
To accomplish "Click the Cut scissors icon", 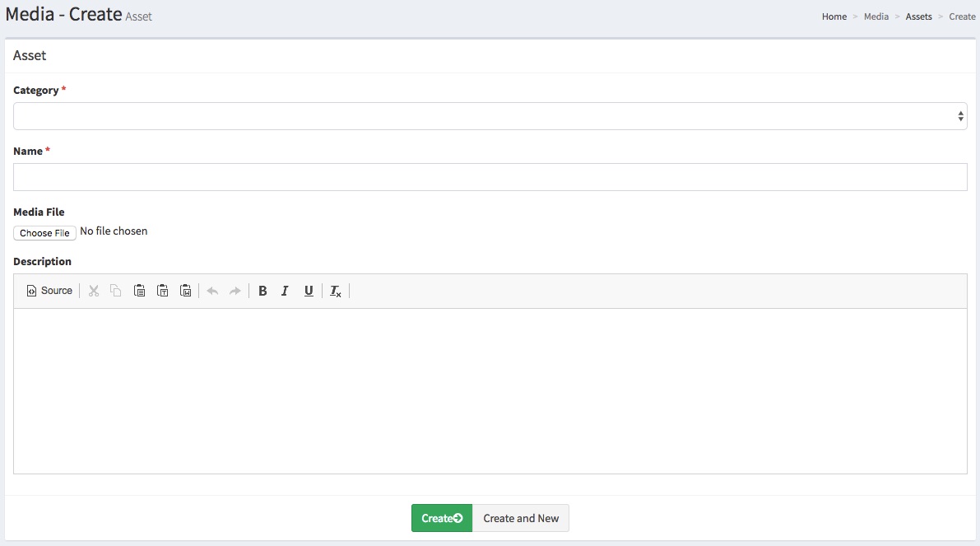I will point(94,291).
